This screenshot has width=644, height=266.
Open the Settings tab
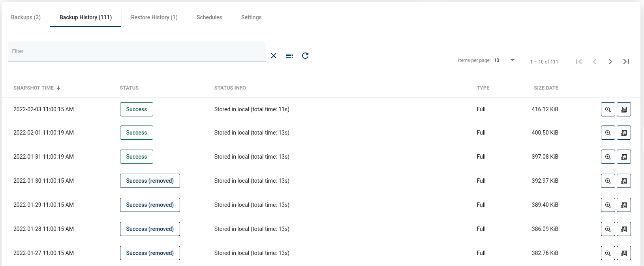click(x=251, y=17)
